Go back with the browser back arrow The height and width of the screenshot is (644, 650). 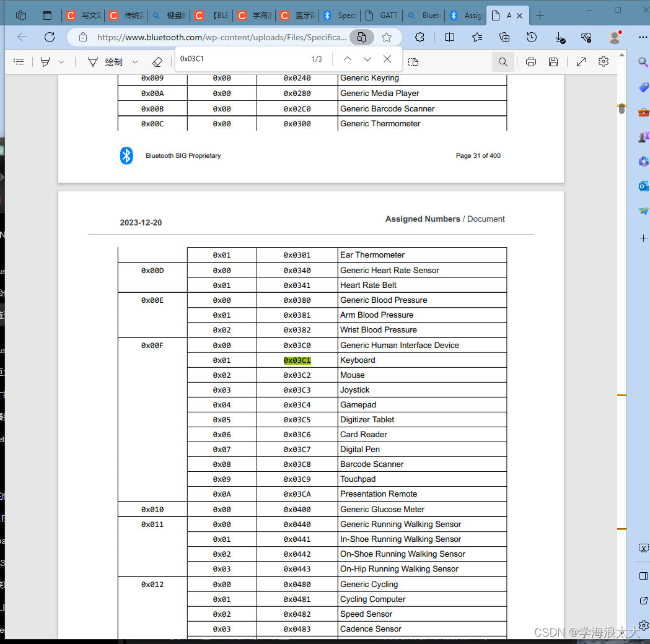22,37
